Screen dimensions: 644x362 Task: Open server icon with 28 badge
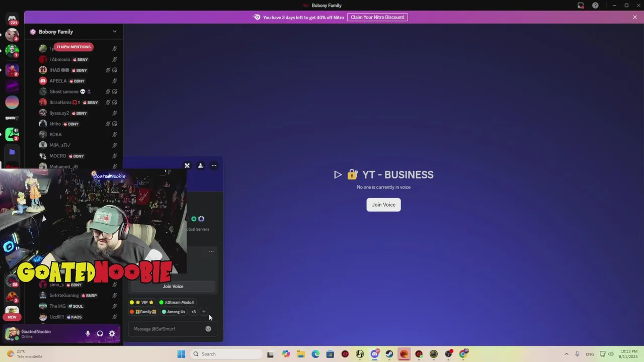(12, 281)
